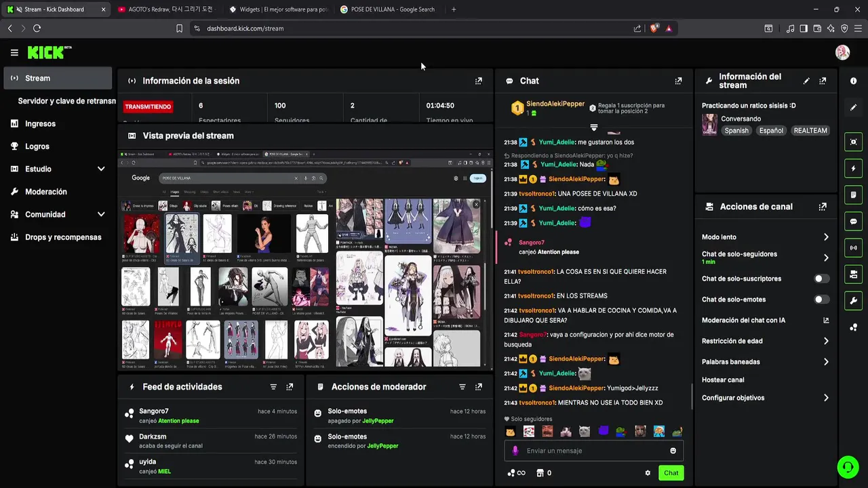This screenshot has height=488, width=868.
Task: Open Restricción de edad options arrow
Action: point(826,341)
